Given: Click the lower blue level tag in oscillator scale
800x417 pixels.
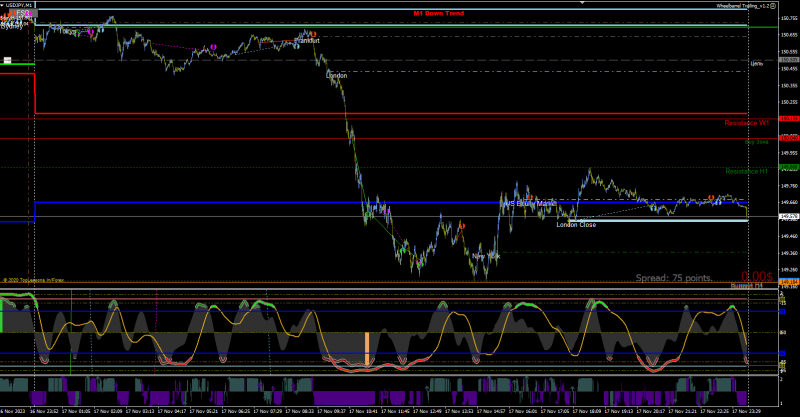Looking at the screenshot, I should (x=782, y=353).
